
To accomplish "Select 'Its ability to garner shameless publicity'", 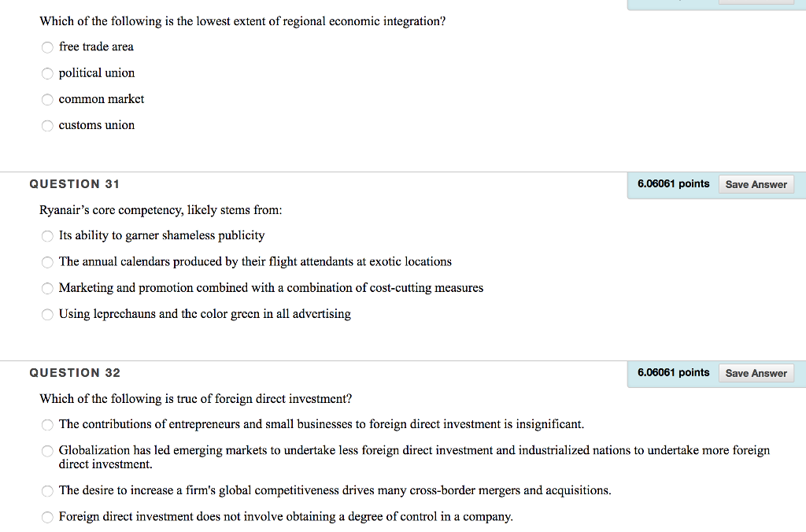I will point(47,235).
